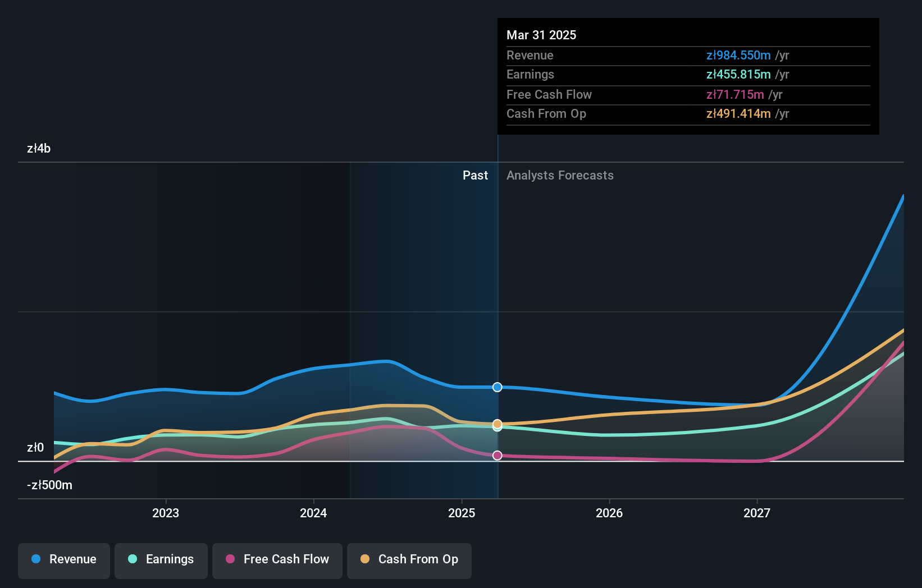Click the 2026 x-axis label

click(x=609, y=513)
